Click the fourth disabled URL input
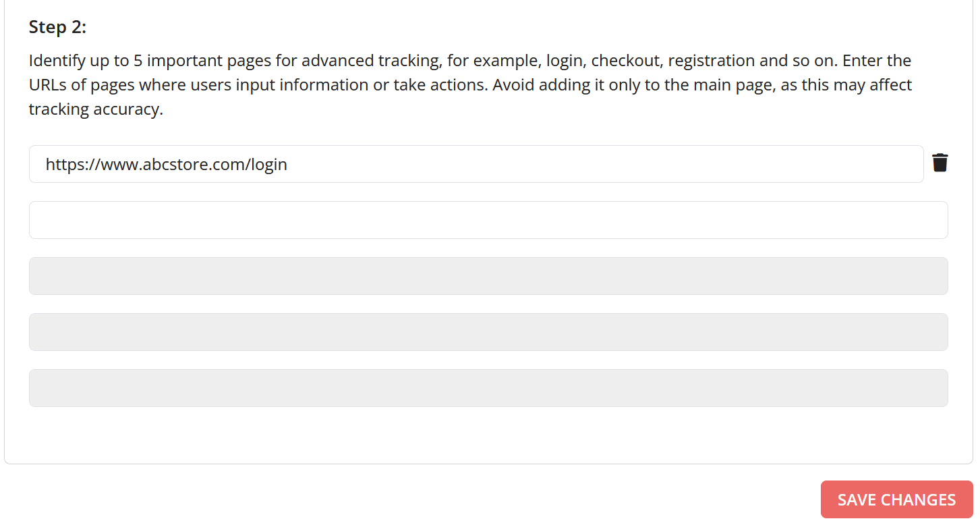This screenshot has height=521, width=980. pos(488,332)
